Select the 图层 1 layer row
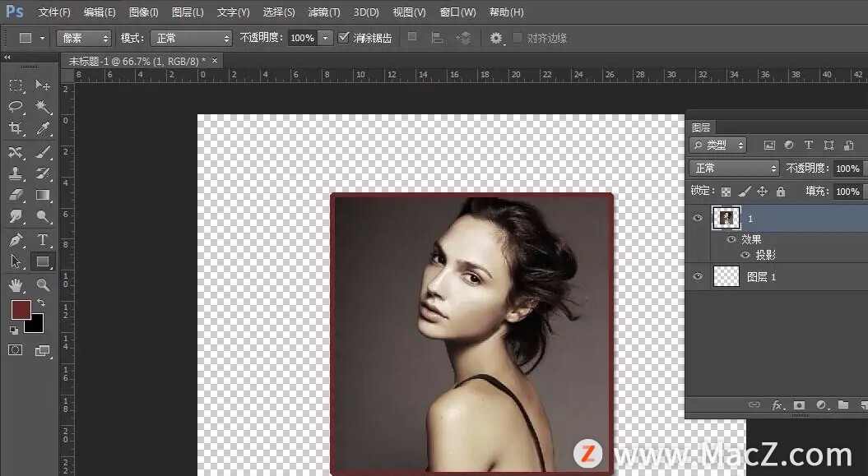Screen dimensions: 868x476 (x=790, y=277)
